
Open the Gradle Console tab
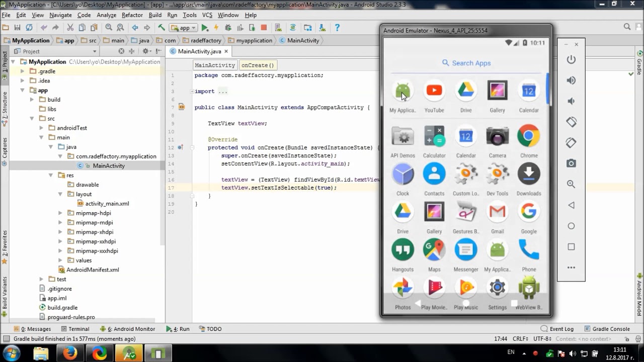pyautogui.click(x=607, y=329)
